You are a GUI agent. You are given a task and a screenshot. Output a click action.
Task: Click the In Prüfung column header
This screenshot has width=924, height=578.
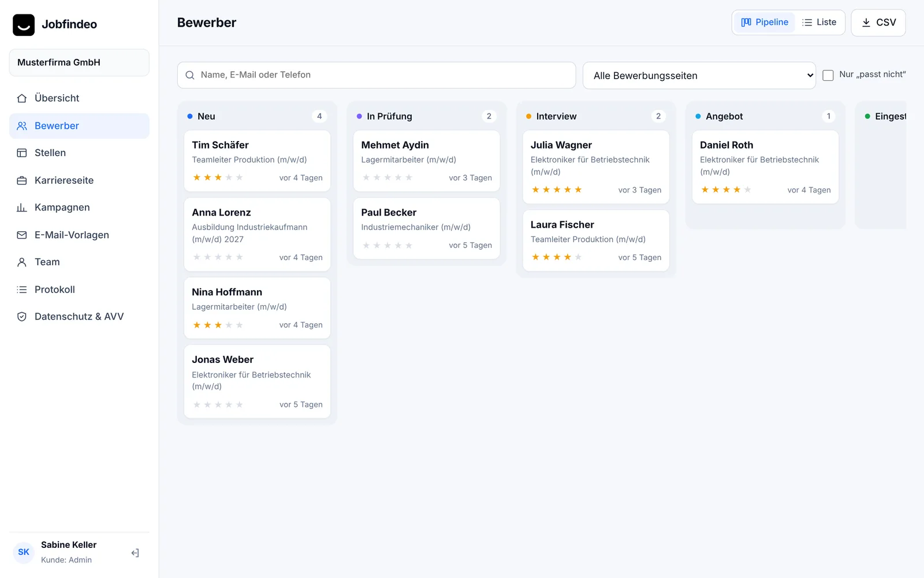pos(426,116)
